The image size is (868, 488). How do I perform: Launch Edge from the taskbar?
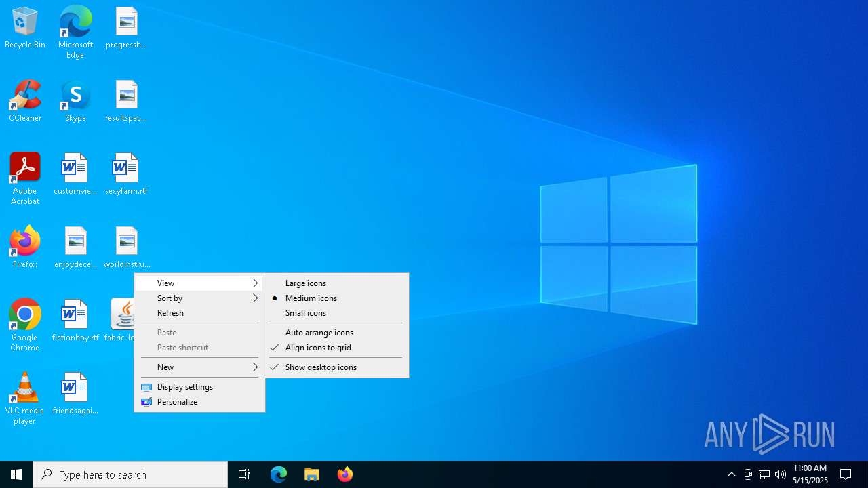coord(279,474)
